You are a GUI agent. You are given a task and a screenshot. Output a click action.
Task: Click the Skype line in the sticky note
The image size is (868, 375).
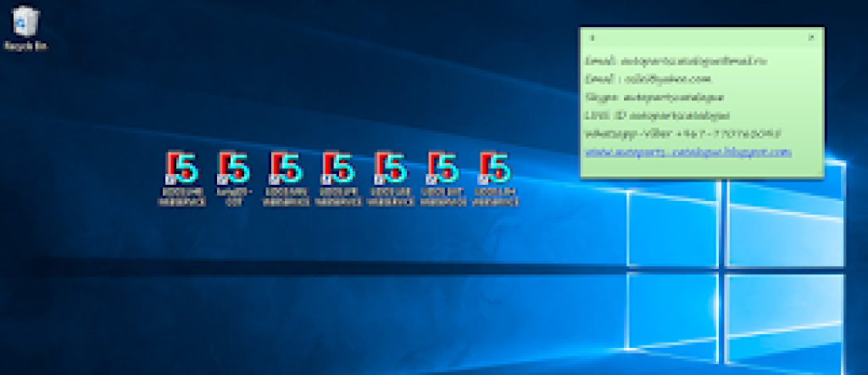click(654, 97)
